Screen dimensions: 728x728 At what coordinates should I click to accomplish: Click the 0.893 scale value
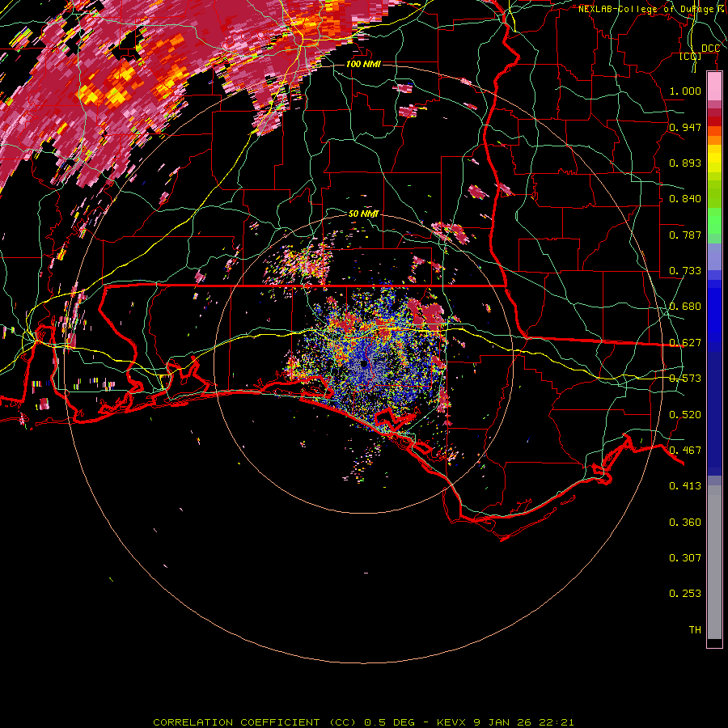coord(685,163)
